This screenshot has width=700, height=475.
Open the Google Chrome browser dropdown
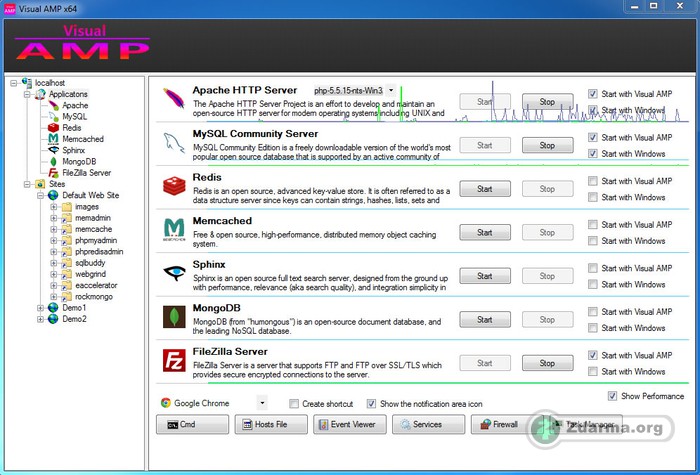tap(262, 403)
